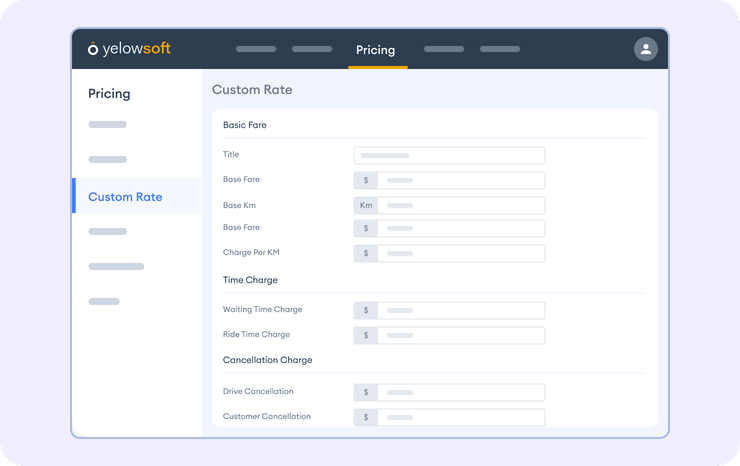740x466 pixels.
Task: Open the nav item immediately right of Pricing tab
Action: [444, 49]
